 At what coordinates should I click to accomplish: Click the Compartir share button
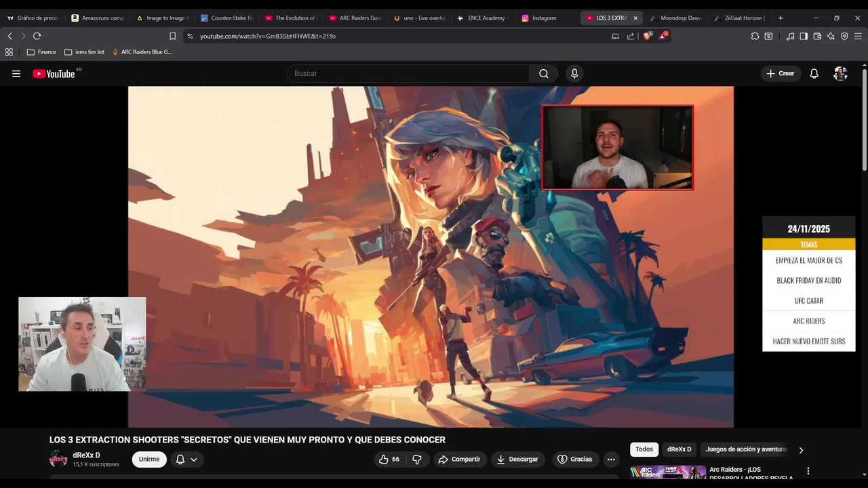point(459,460)
